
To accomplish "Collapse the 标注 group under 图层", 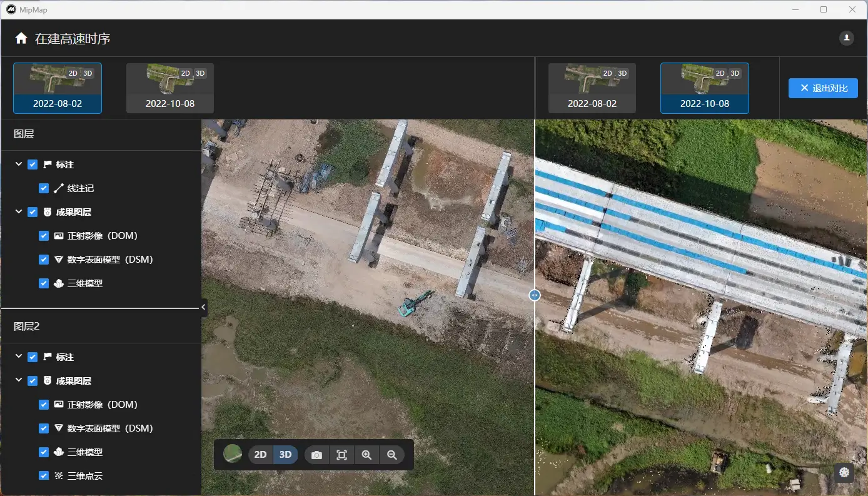I will click(19, 164).
